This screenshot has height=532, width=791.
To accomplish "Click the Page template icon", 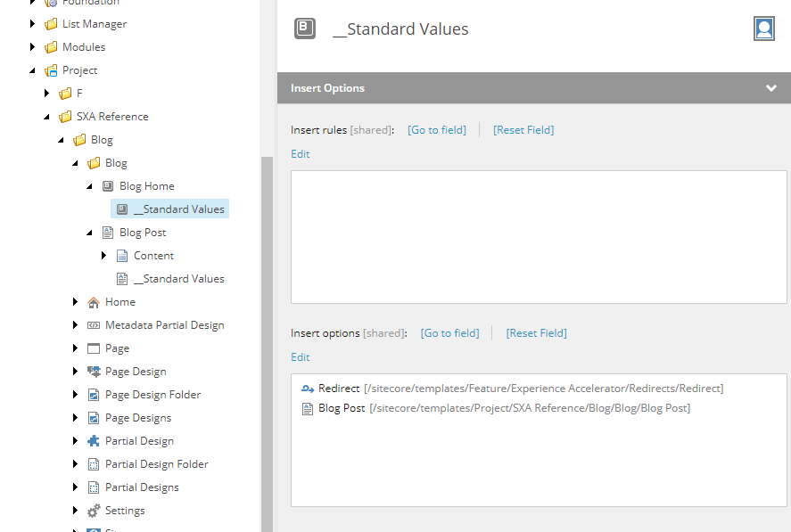I will pos(94,348).
